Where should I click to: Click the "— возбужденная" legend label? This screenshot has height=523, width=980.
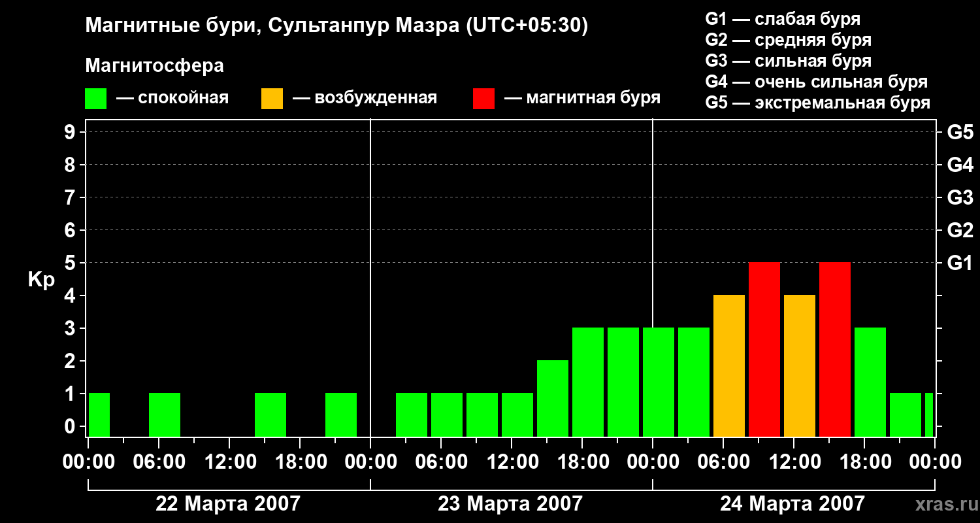coord(365,98)
